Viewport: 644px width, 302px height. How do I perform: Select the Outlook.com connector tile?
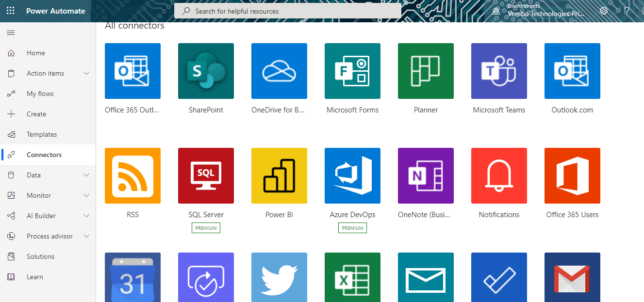pos(572,71)
